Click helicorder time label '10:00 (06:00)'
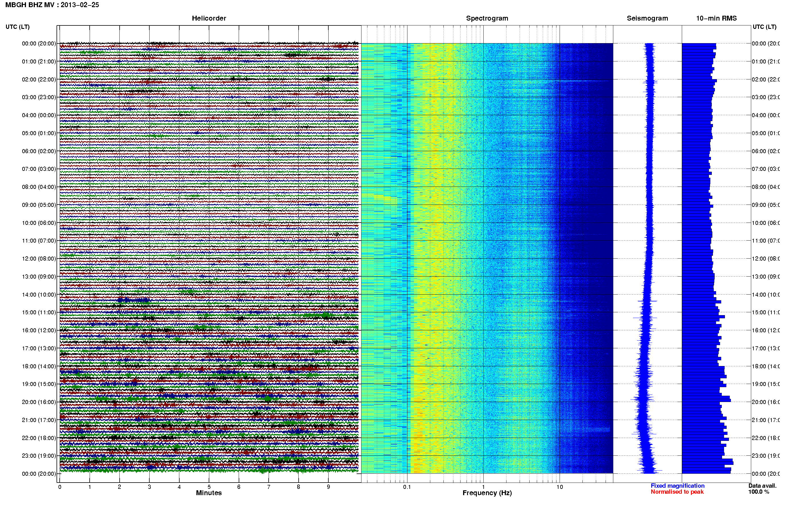This screenshot has width=812, height=508. (x=39, y=223)
